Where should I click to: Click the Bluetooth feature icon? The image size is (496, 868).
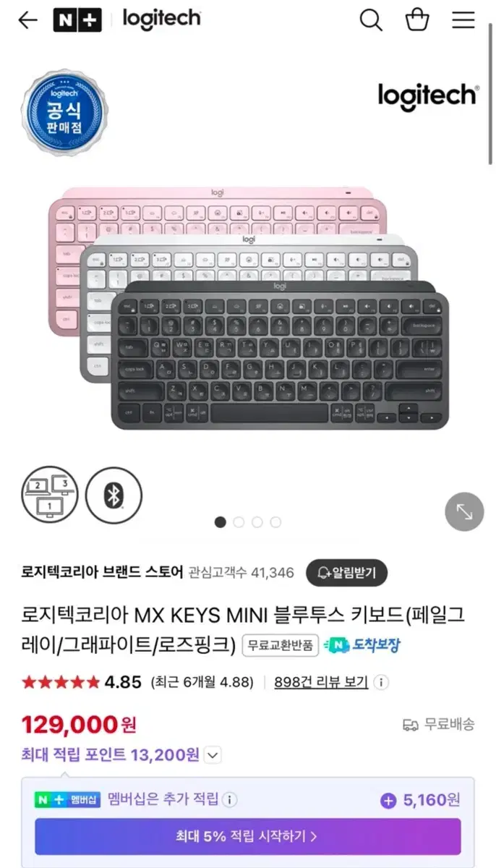pyautogui.click(x=114, y=495)
